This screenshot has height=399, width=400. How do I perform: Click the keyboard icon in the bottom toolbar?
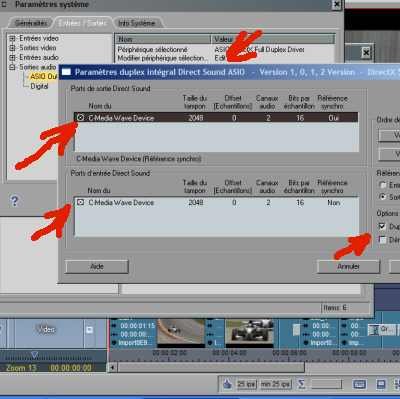[x=359, y=384]
